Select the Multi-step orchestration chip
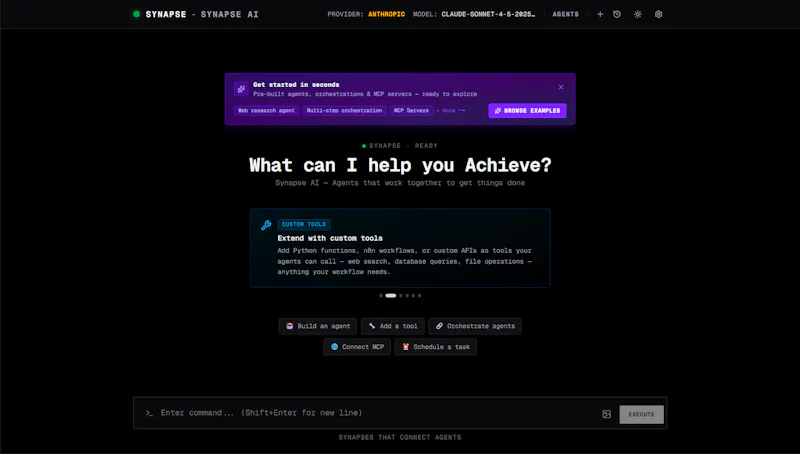This screenshot has height=454, width=800. pos(344,111)
